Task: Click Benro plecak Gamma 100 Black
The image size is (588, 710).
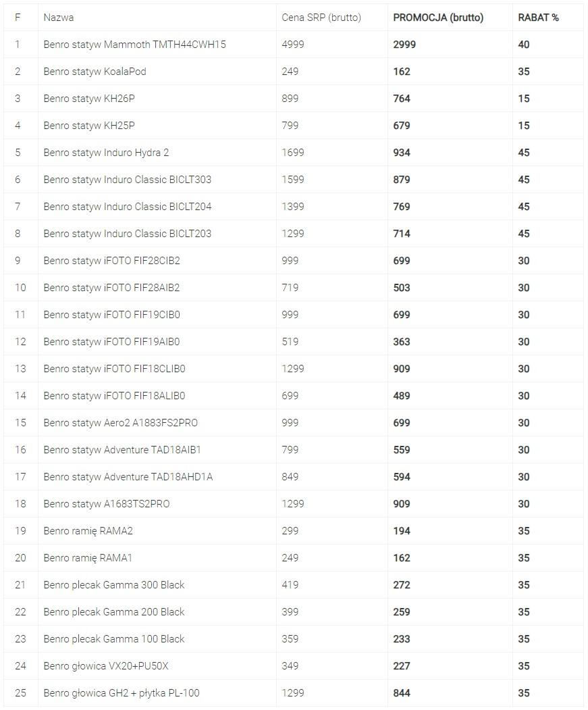Action: [113, 639]
